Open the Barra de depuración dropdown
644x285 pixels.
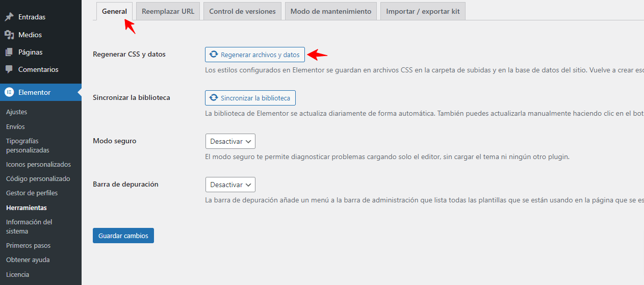230,185
